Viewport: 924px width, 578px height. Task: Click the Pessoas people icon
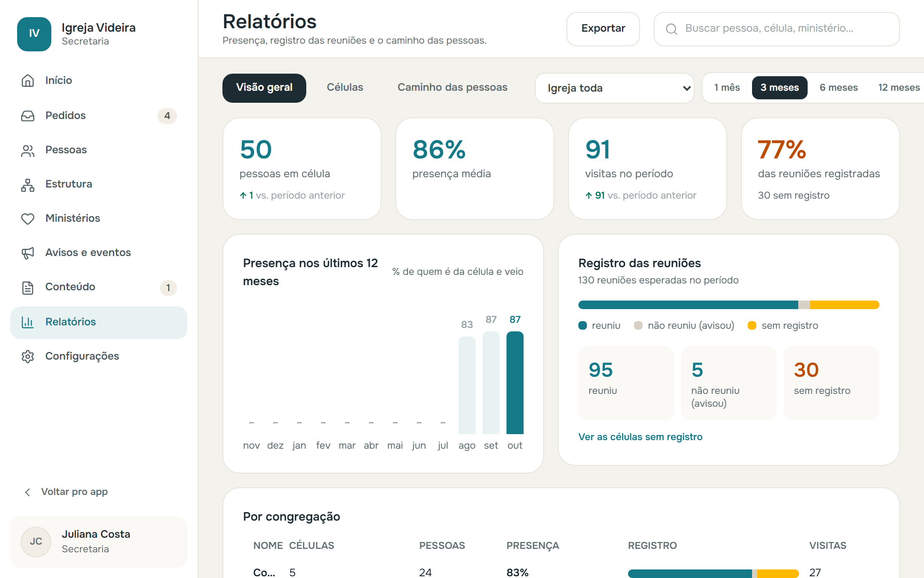pos(28,150)
